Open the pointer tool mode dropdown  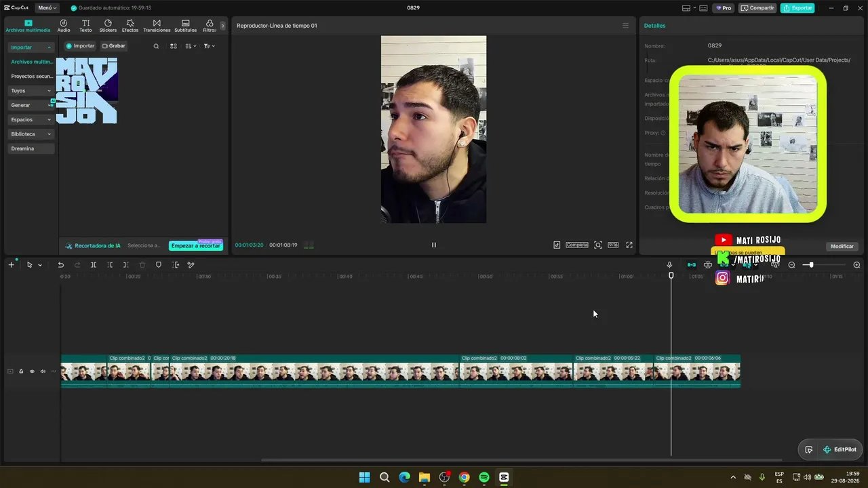[40, 265]
